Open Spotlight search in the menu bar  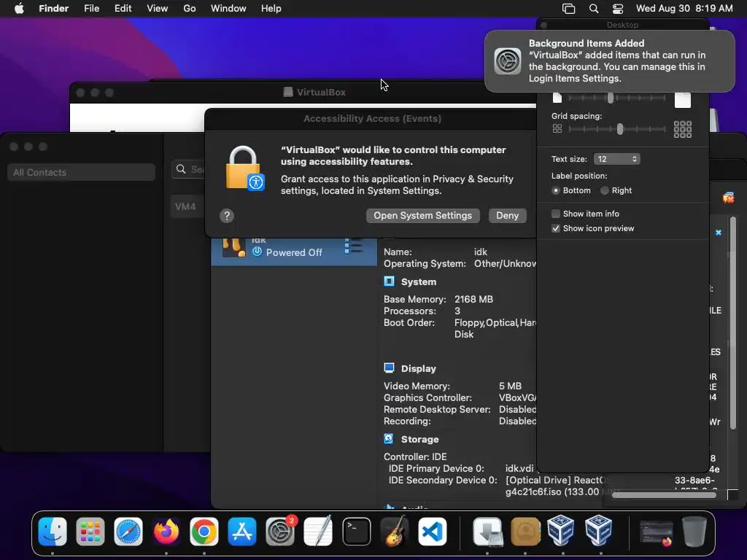594,9
